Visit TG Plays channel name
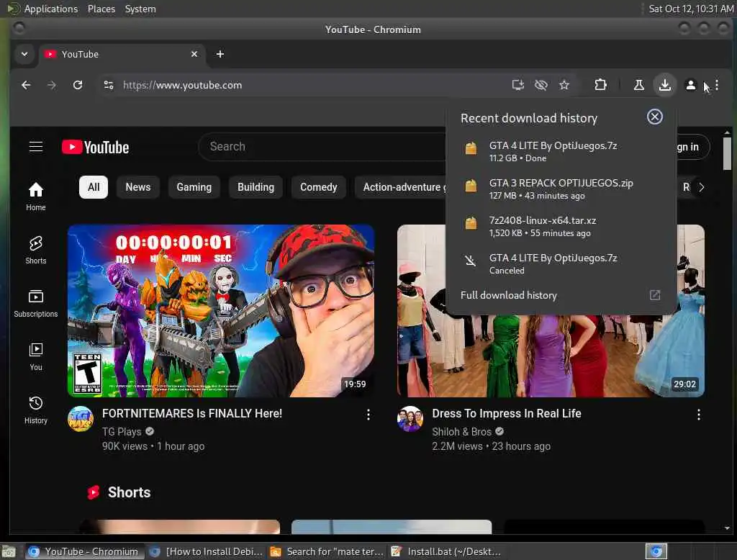Viewport: 737px width, 560px height. [x=122, y=432]
